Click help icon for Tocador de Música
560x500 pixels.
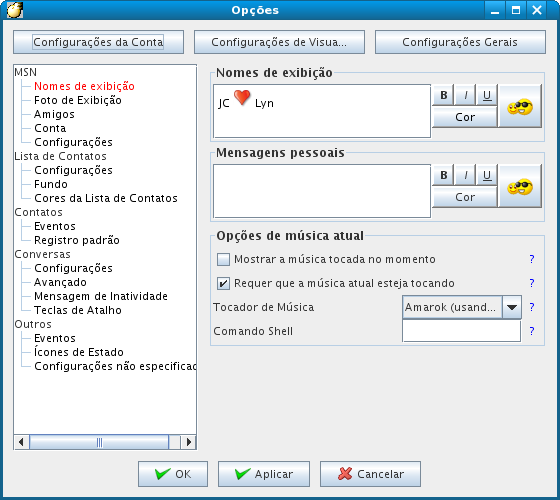[x=532, y=307]
